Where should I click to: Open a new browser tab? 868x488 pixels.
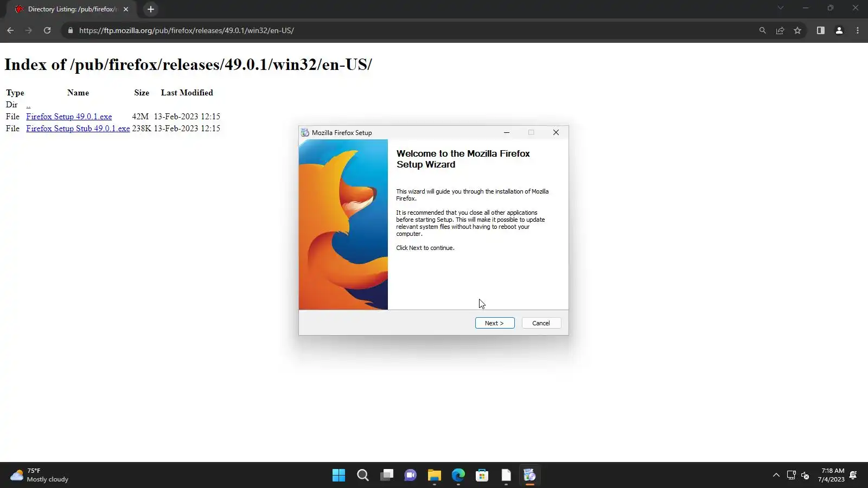point(151,9)
